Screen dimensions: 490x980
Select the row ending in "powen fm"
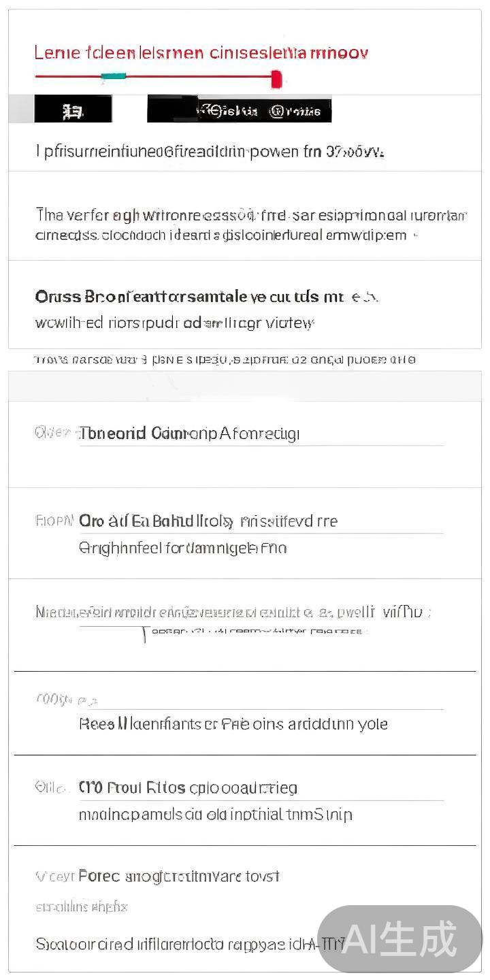click(x=210, y=151)
